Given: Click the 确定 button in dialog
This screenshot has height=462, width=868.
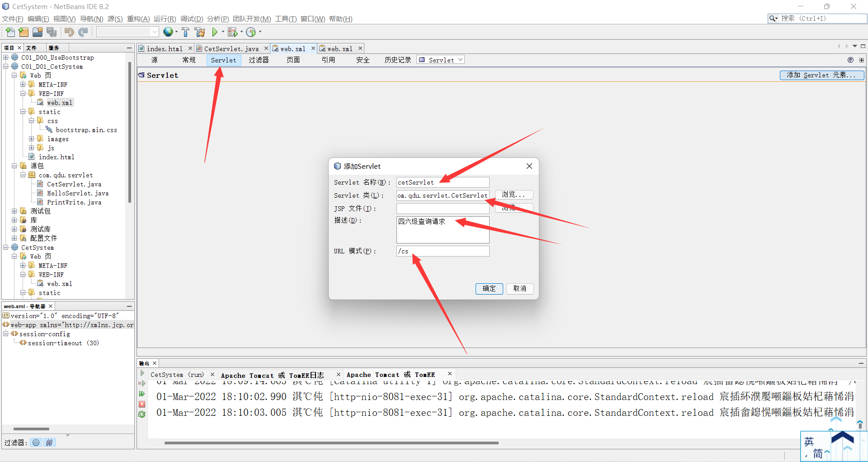Looking at the screenshot, I should tap(489, 289).
